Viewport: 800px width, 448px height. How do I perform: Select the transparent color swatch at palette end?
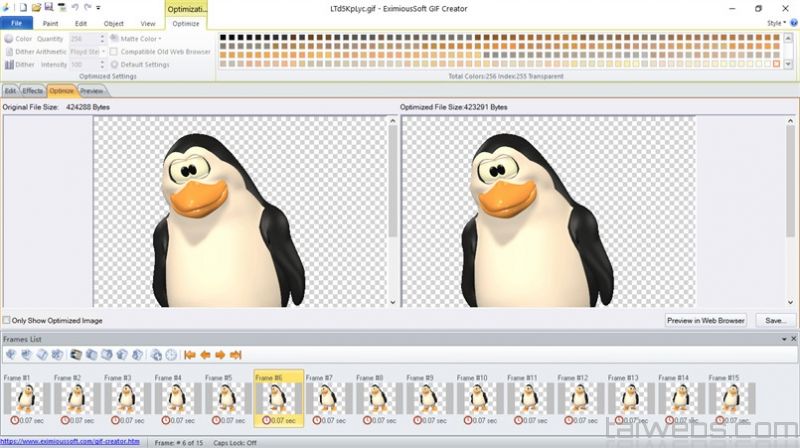pos(776,64)
